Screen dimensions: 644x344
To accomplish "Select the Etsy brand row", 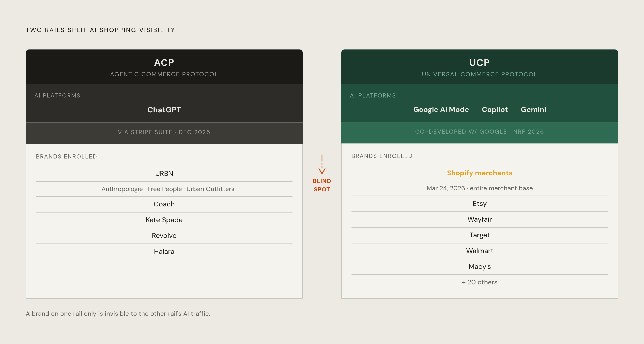I will tap(479, 204).
